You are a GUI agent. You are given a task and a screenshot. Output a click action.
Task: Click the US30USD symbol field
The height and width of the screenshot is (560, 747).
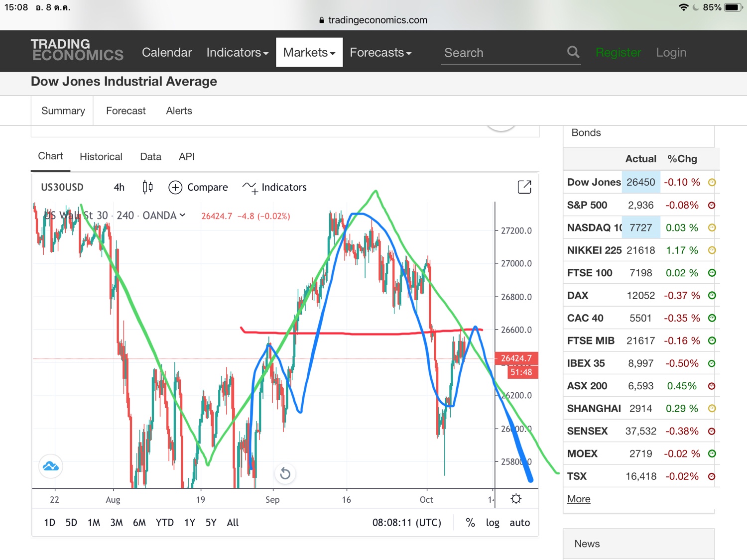(62, 187)
